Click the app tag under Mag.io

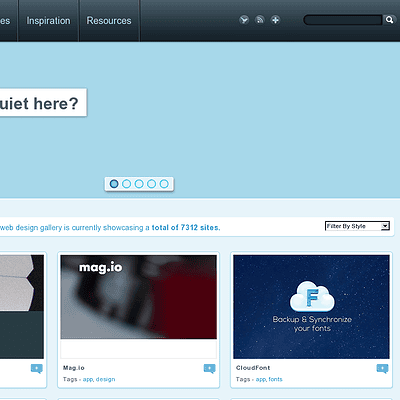click(x=88, y=379)
